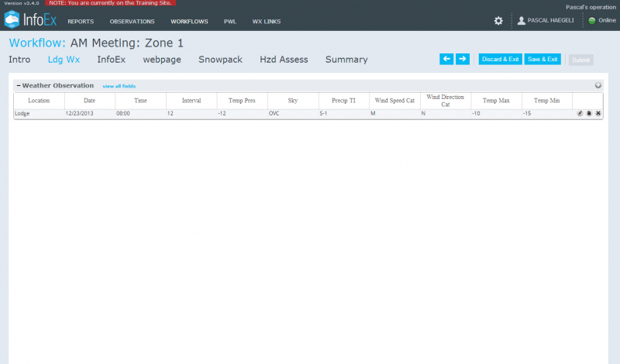Screen dimensions: 620x364
Task: Open the PWL menu
Action: [230, 22]
